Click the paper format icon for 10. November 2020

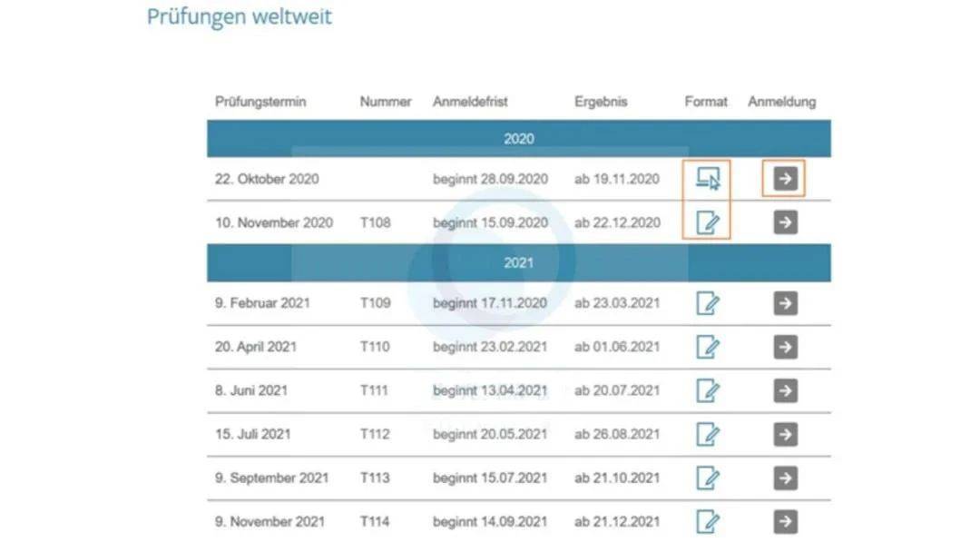707,222
